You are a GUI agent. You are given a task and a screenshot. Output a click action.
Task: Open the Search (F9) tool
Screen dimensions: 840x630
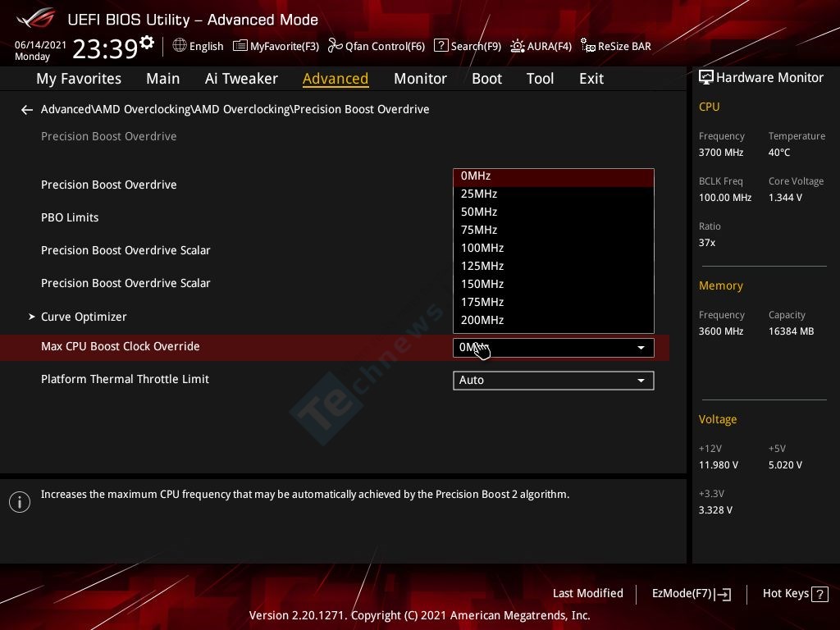click(467, 46)
